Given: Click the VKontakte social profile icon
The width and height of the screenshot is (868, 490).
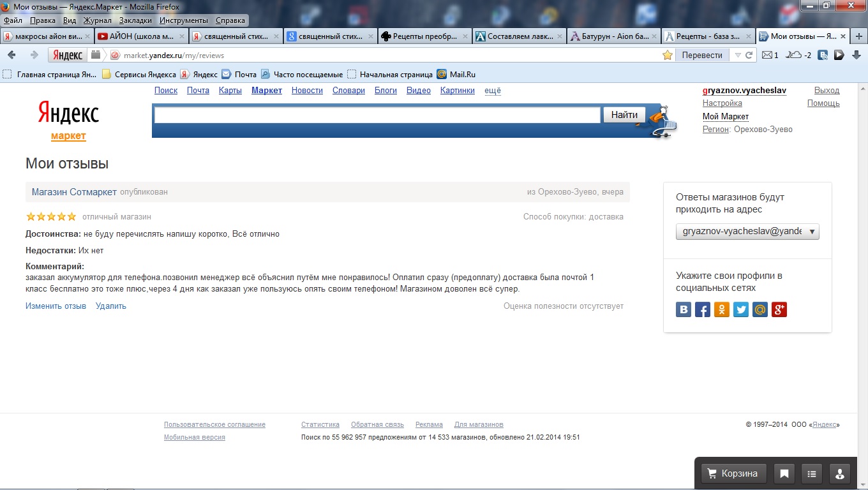Looking at the screenshot, I should click(684, 310).
